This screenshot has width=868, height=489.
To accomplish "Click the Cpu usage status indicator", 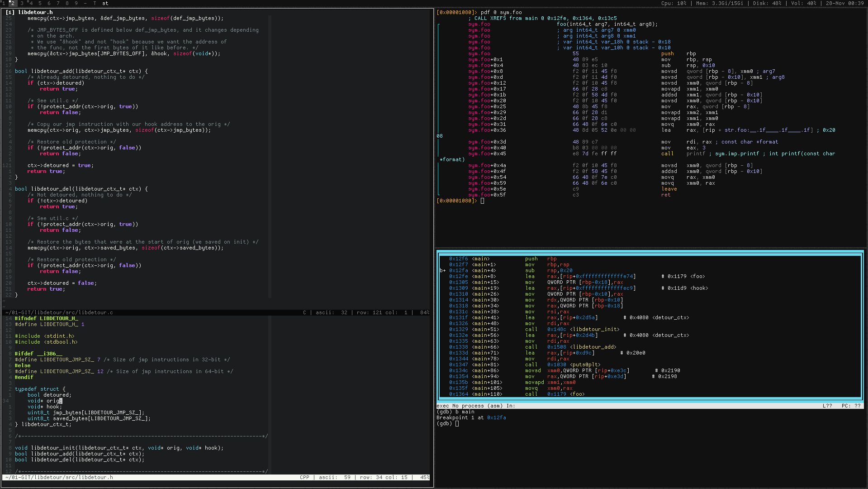I will coord(674,3).
